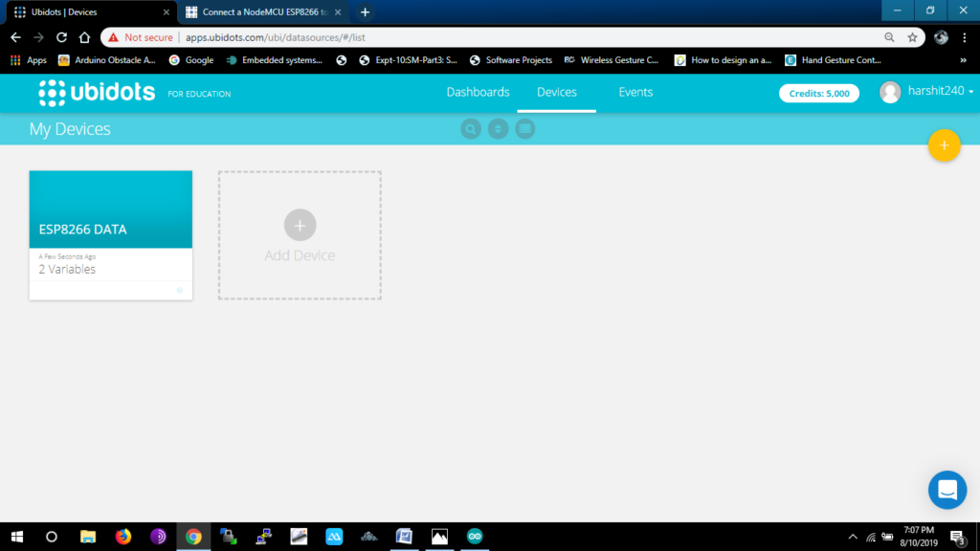
Task: Open the How to design an a... bookmark
Action: (724, 60)
